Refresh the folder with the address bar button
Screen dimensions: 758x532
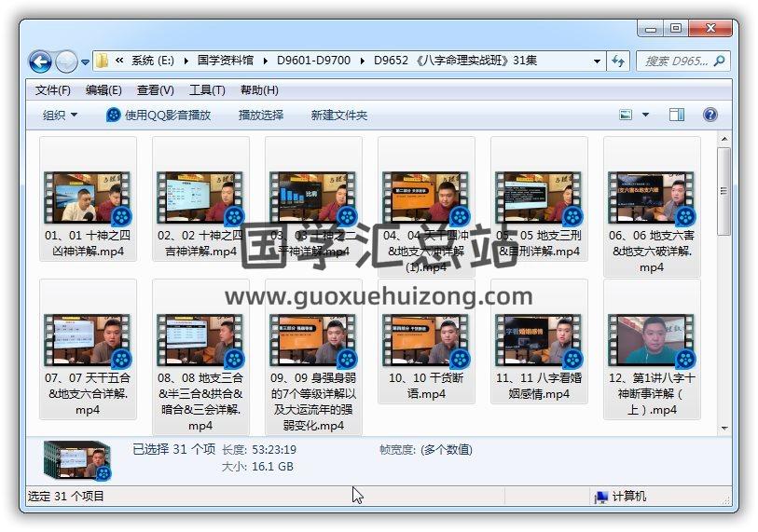click(x=618, y=61)
